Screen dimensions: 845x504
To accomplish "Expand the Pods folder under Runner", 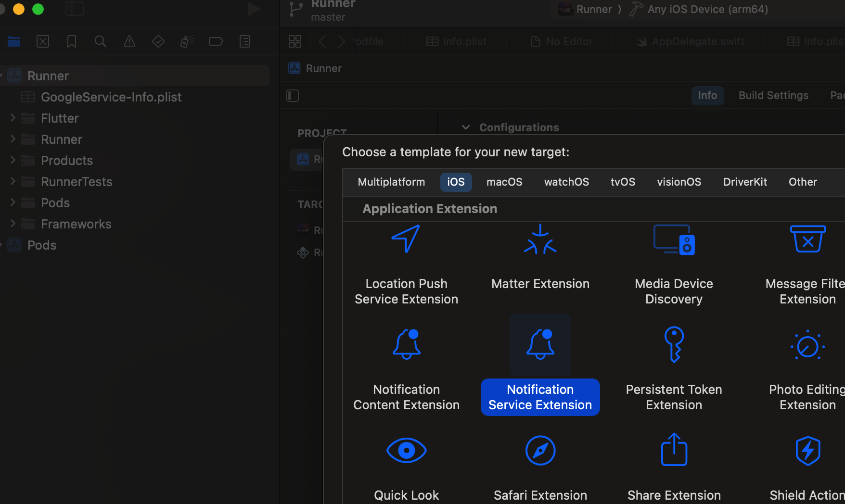I will point(13,202).
